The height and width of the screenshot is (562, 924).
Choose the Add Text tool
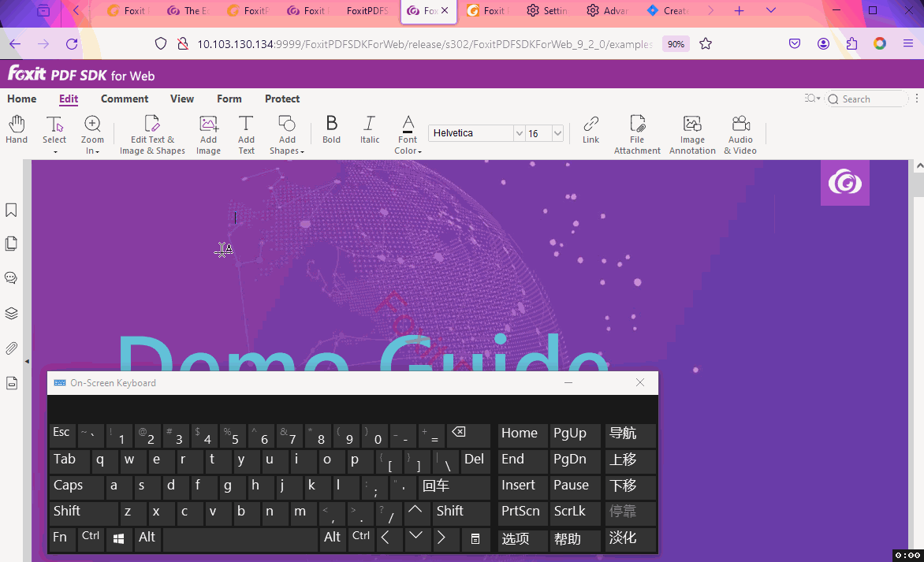(247, 134)
